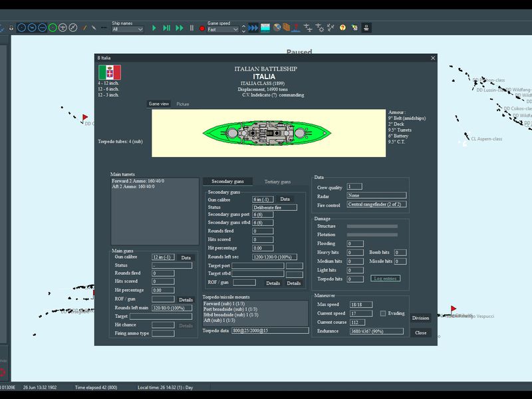This screenshot has width=532, height=399.
Task: Click the multiple aircraft scatter icon
Action: click(331, 28)
